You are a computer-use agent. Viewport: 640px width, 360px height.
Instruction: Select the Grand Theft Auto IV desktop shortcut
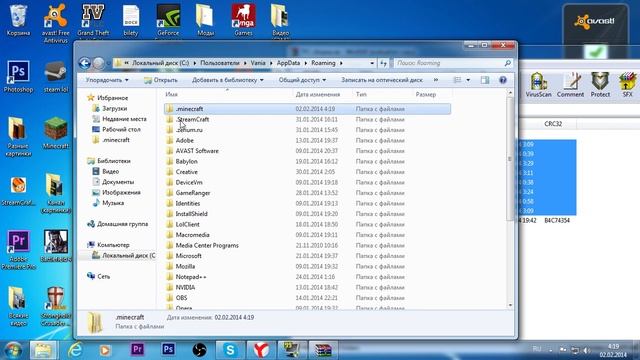[93, 20]
